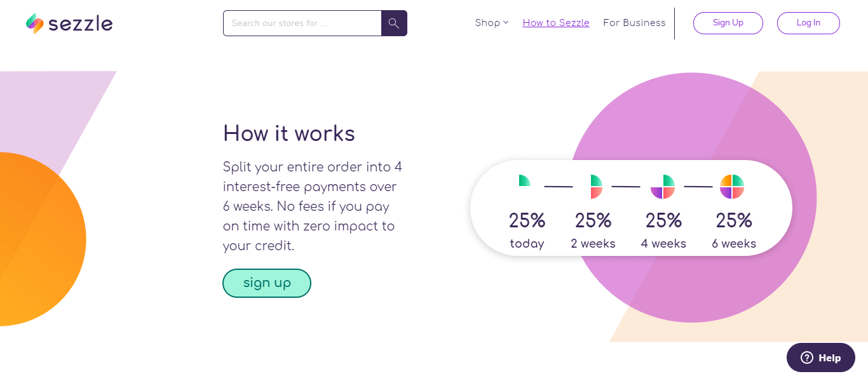
Task: Select the three-quarter pie above 4 weeks
Action: point(663,186)
